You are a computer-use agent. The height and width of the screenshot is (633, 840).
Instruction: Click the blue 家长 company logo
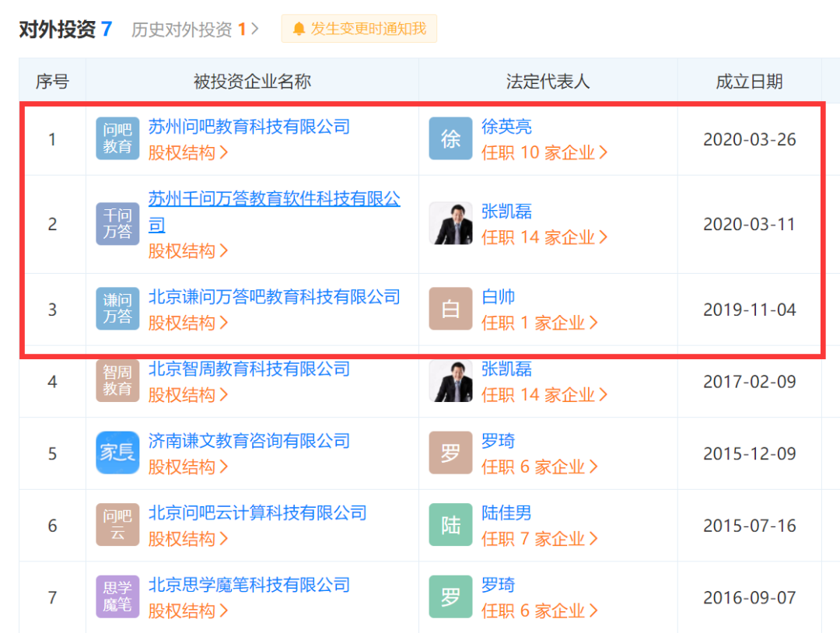[x=117, y=453]
